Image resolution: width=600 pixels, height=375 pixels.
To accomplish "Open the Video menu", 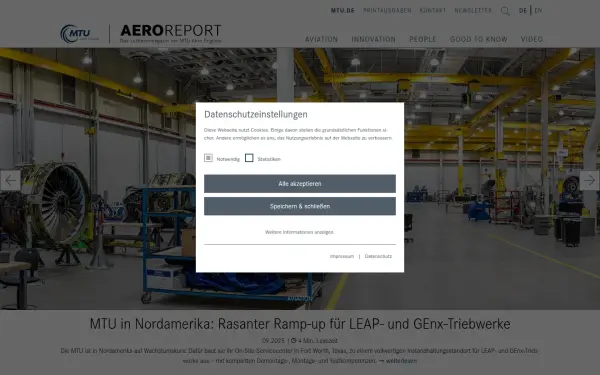I will pos(532,39).
